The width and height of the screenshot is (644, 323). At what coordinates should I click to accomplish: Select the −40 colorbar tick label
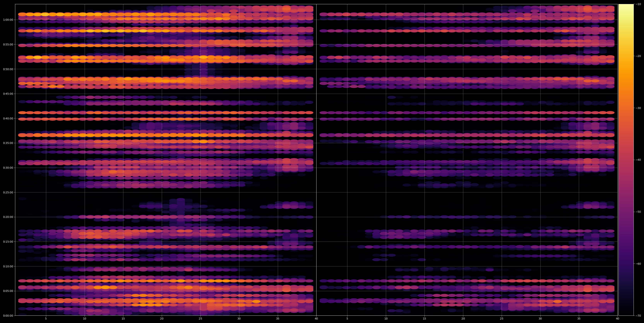pyautogui.click(x=638, y=160)
